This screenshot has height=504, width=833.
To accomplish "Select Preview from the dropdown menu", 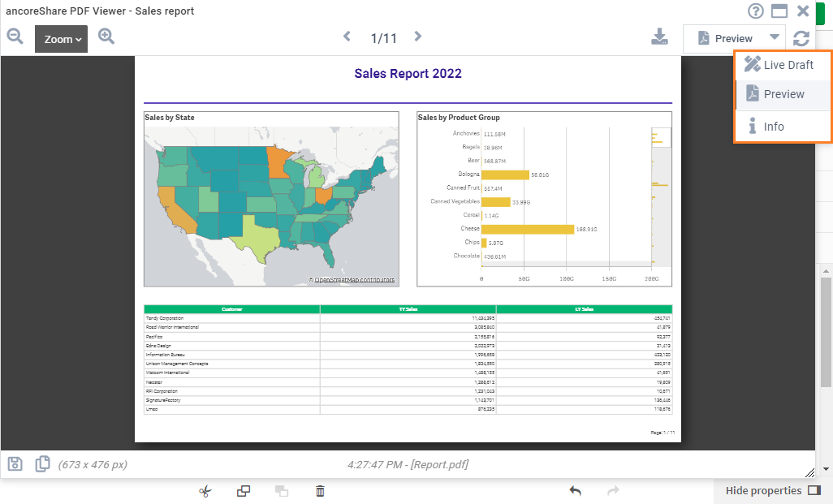I will pyautogui.click(x=782, y=94).
